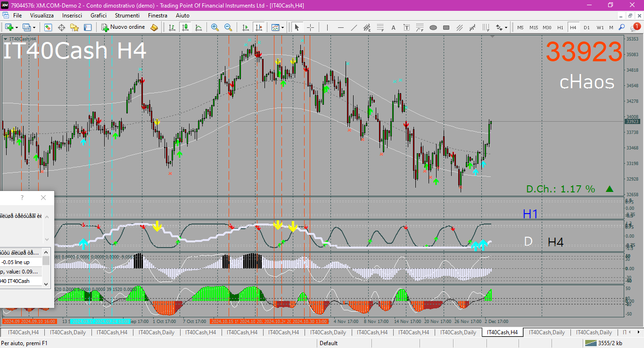Open the Aiuto menu
Viewport: 644px width, 348px height.
(182, 16)
